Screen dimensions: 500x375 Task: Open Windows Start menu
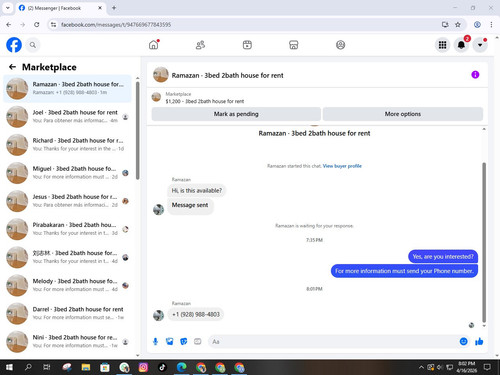9,367
